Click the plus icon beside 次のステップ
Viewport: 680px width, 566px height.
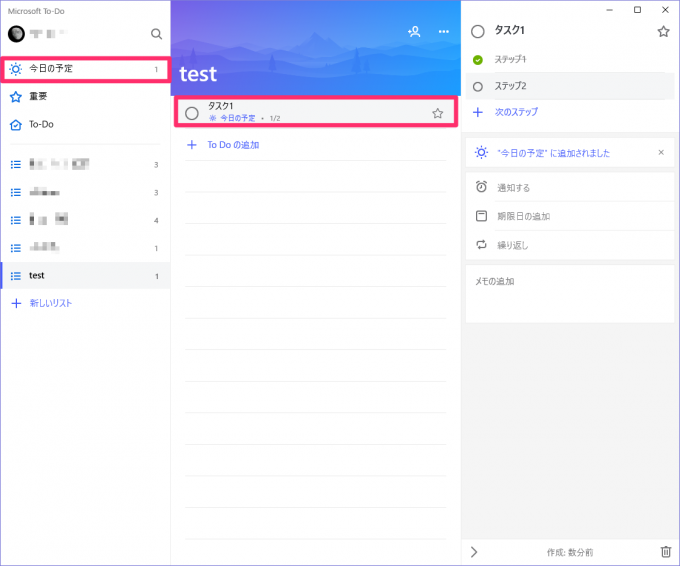coord(477,112)
